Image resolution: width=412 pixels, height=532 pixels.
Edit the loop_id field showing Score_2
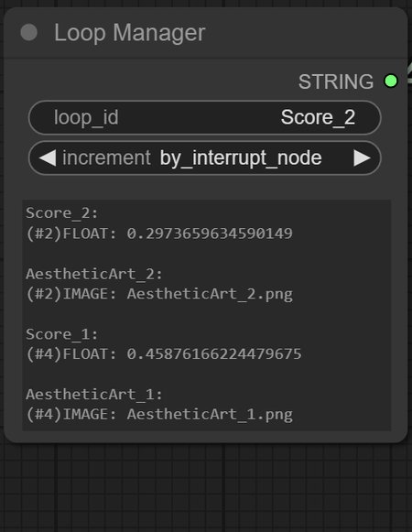tap(205, 118)
